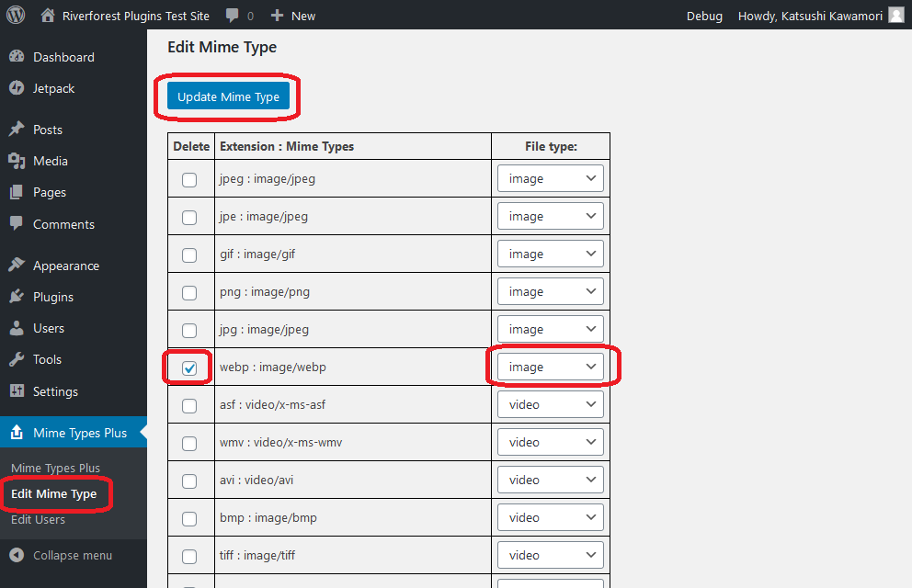Click the Posts pushpin icon

pyautogui.click(x=17, y=130)
